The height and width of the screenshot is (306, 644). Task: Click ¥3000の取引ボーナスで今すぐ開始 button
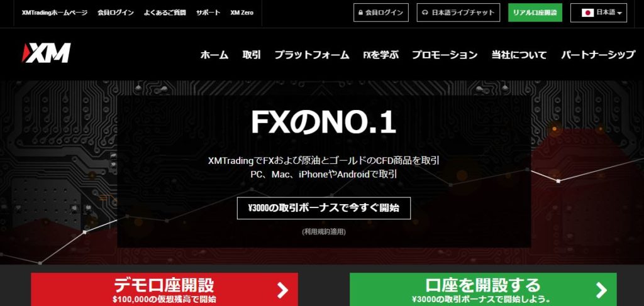point(324,208)
